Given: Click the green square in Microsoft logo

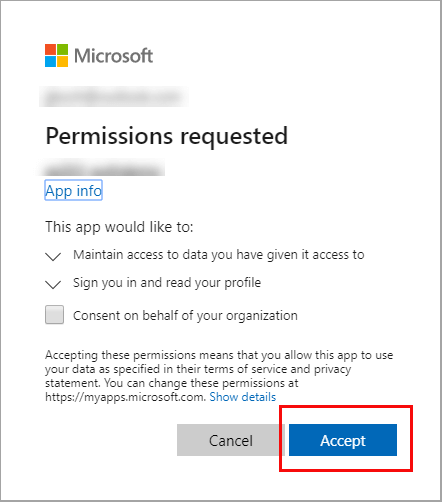Looking at the screenshot, I should pos(62,49).
